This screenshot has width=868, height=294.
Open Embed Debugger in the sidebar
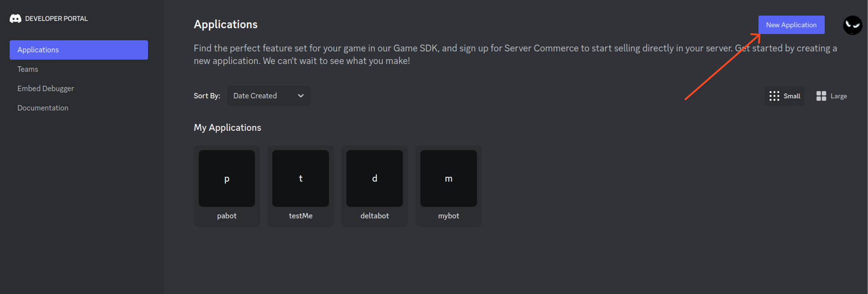coord(46,89)
